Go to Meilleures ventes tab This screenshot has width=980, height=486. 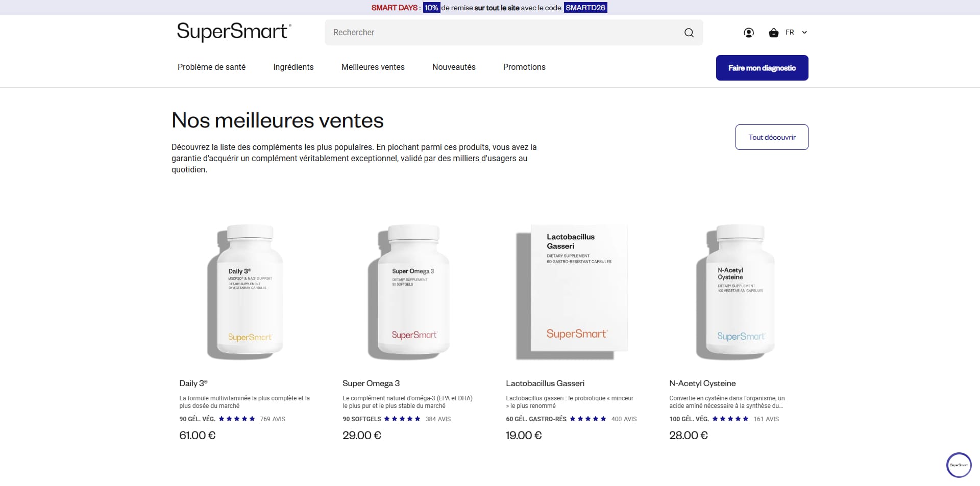click(x=373, y=67)
